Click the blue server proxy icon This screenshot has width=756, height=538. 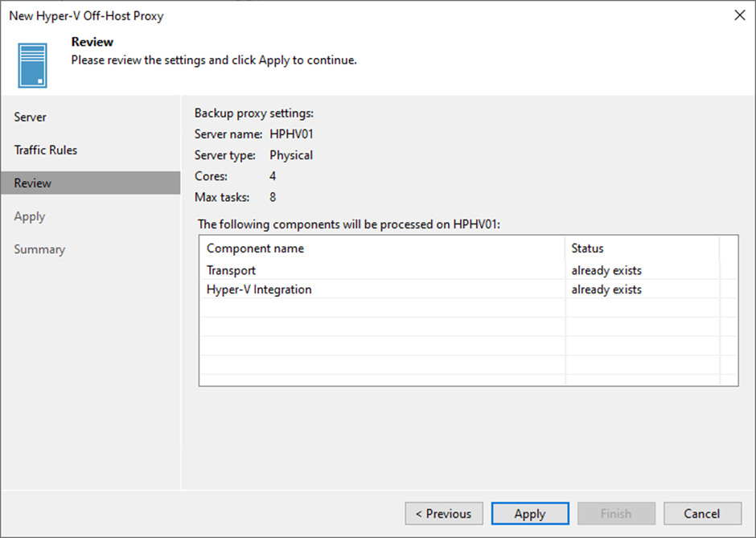pos(32,66)
